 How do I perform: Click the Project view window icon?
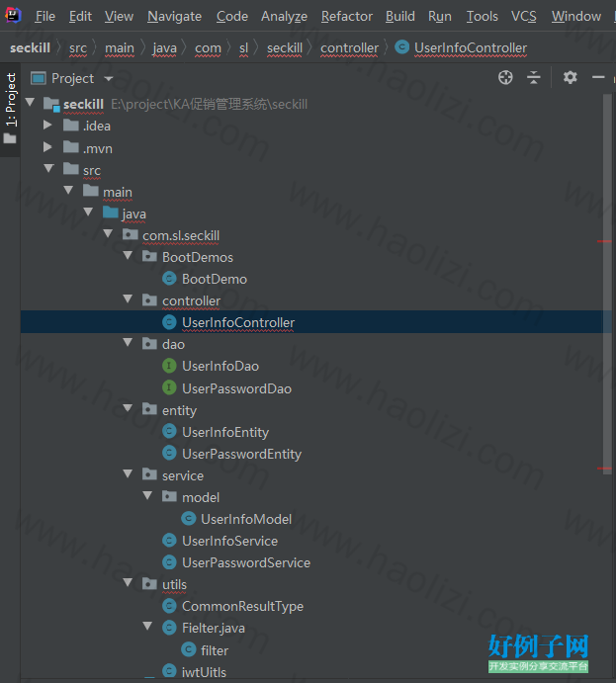coord(39,78)
